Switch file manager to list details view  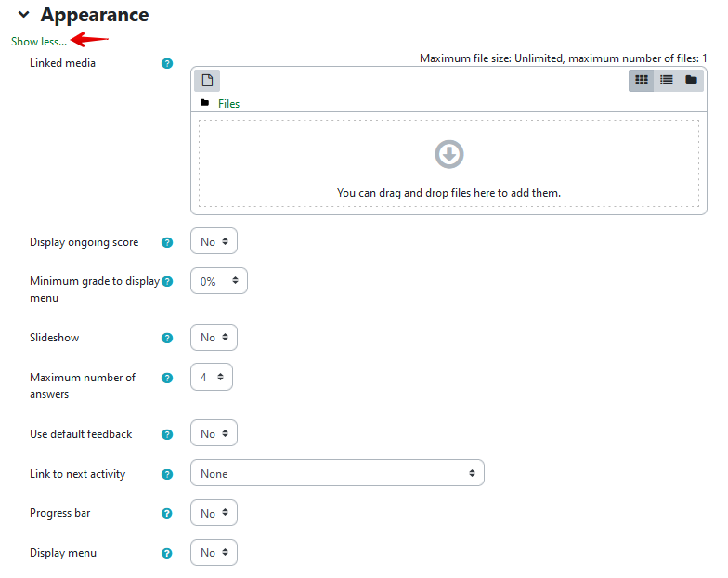coord(666,81)
